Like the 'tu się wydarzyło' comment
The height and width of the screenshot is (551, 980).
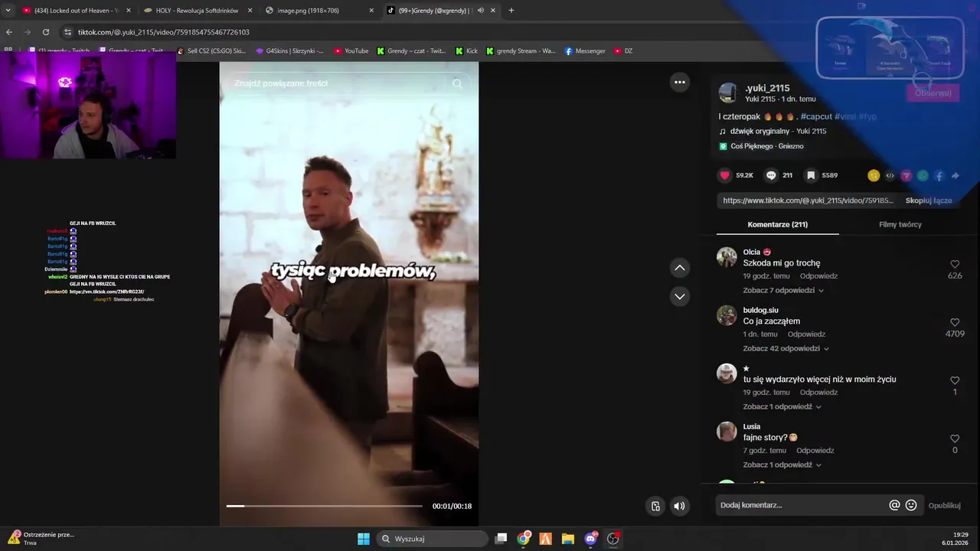955,380
